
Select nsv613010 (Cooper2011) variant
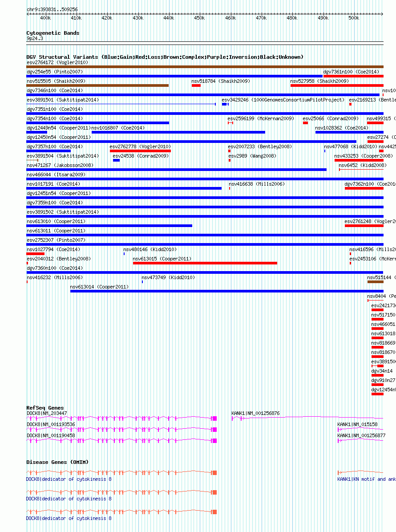[x=109, y=226]
